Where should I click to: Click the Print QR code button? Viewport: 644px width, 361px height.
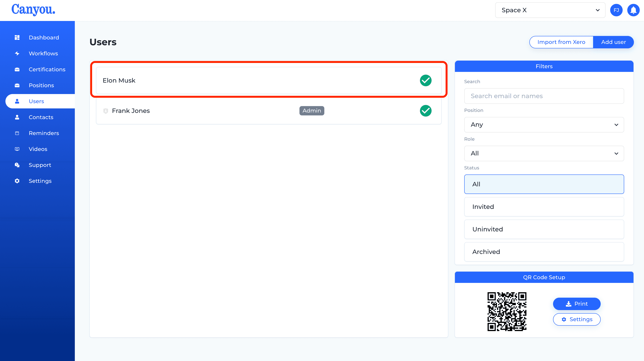point(577,304)
